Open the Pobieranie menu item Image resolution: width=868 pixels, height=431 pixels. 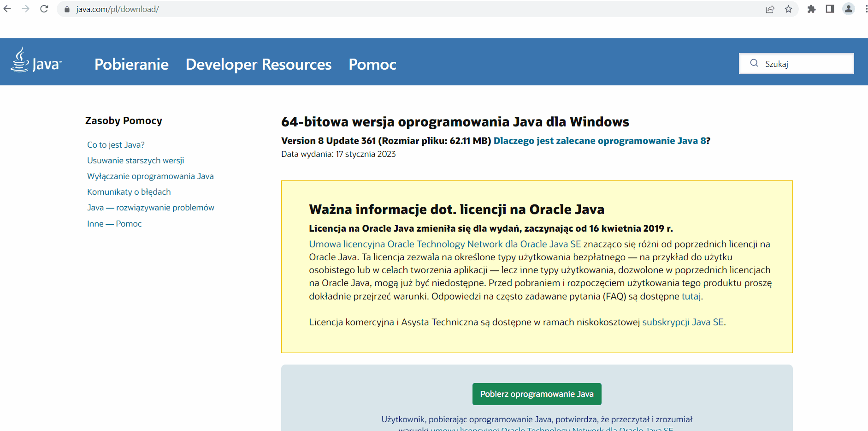(131, 64)
